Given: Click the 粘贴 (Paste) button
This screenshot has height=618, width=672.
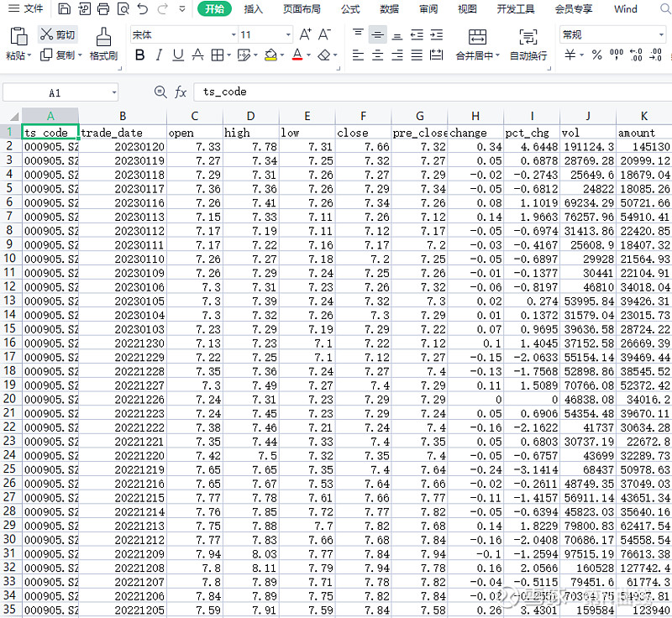Looking at the screenshot, I should (17, 42).
